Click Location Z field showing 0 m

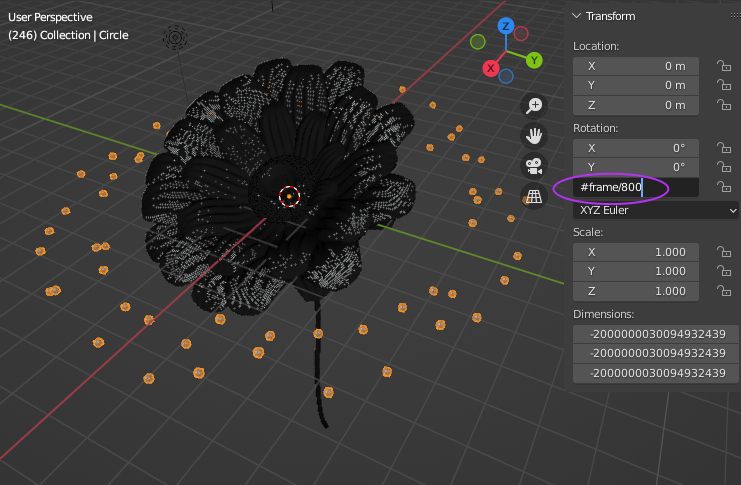tap(636, 105)
